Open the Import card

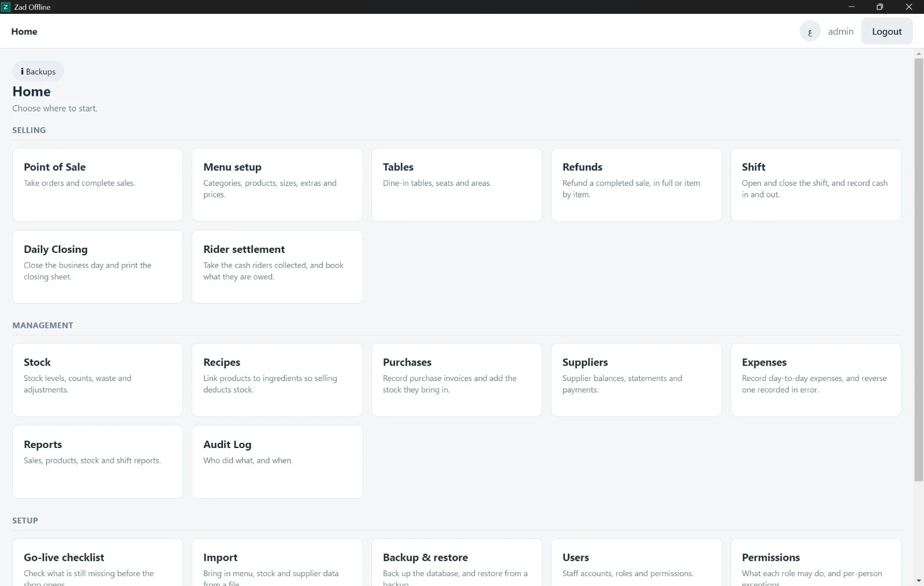[277, 563]
